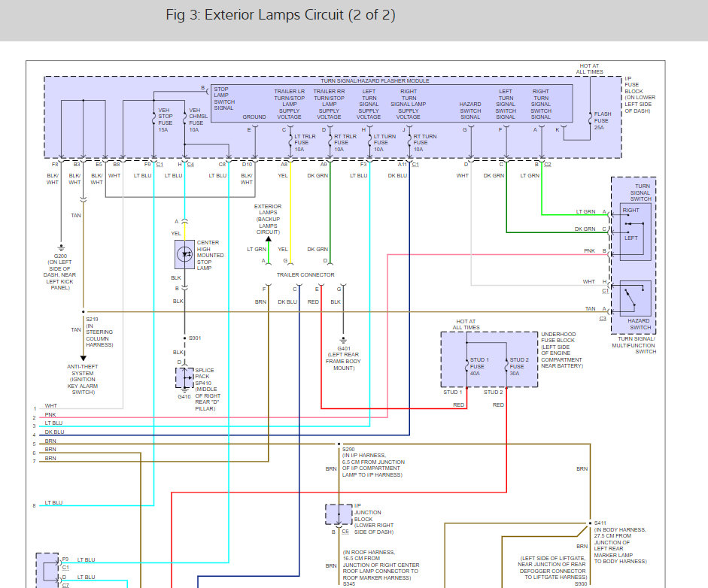This screenshot has height=588, width=708.
Task: Click the 'SPLICE PACK SP410' description
Action: (x=208, y=389)
